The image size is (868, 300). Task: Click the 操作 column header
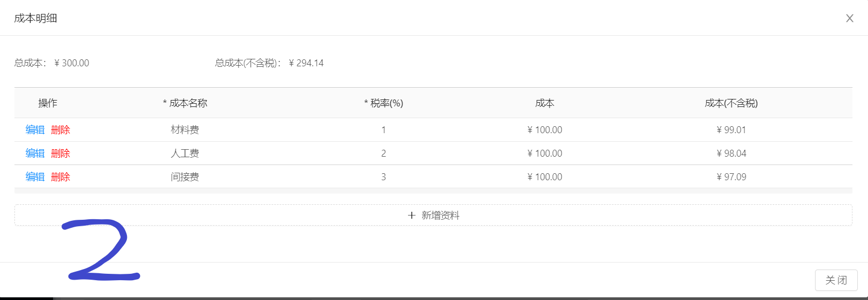point(48,103)
